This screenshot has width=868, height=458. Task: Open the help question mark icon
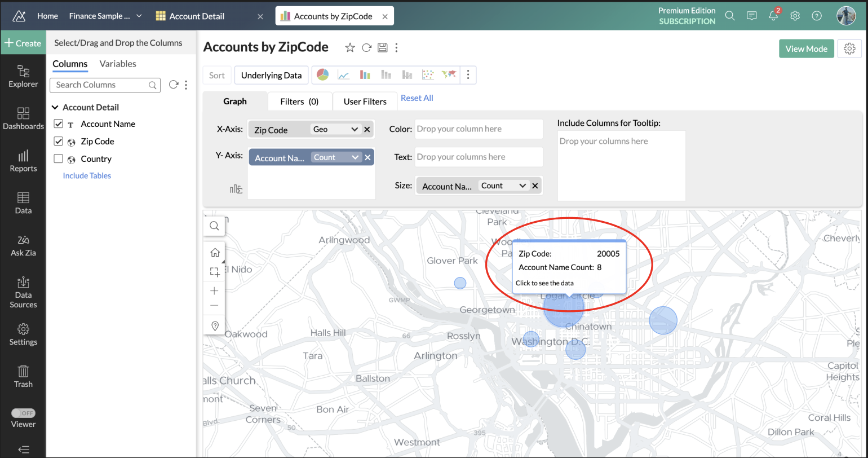click(817, 16)
